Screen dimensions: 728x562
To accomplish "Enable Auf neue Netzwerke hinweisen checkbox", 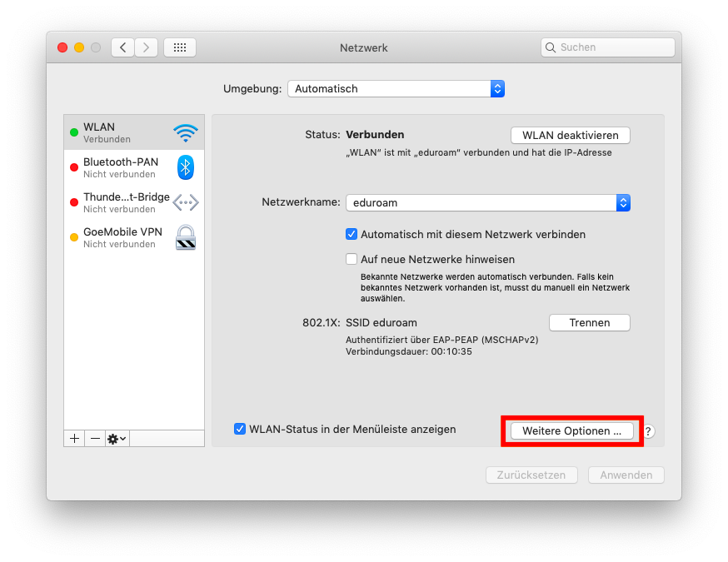I will [x=352, y=259].
